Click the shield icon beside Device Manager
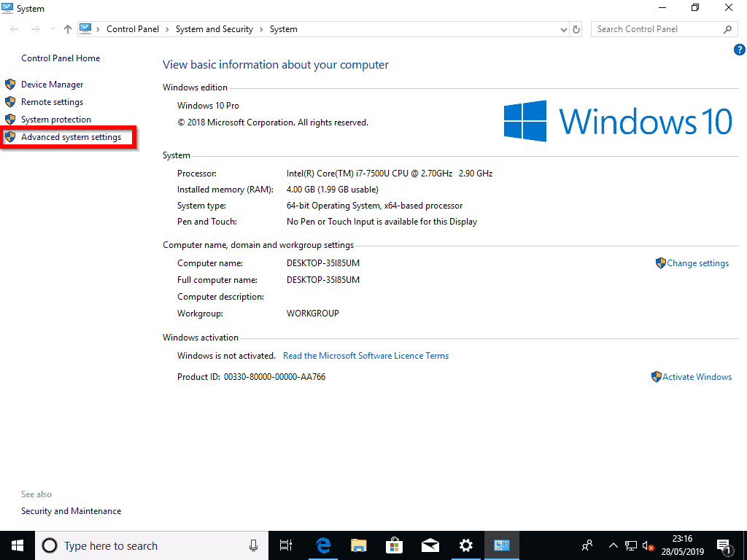 pos(10,85)
